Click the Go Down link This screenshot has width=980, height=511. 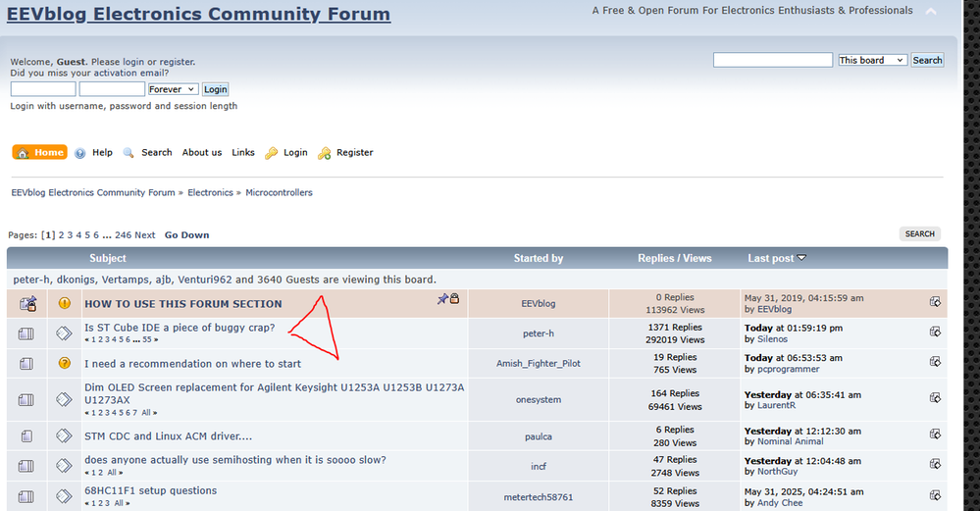click(186, 234)
